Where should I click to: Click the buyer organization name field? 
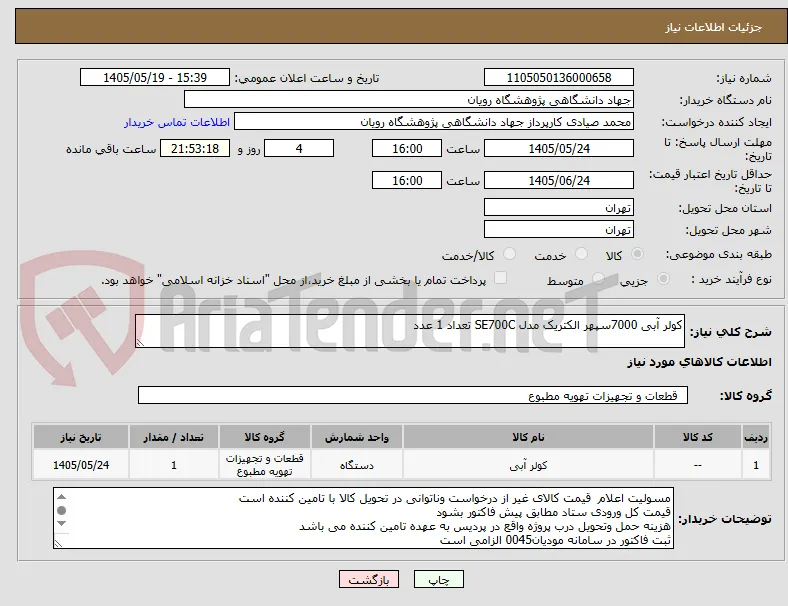(409, 99)
